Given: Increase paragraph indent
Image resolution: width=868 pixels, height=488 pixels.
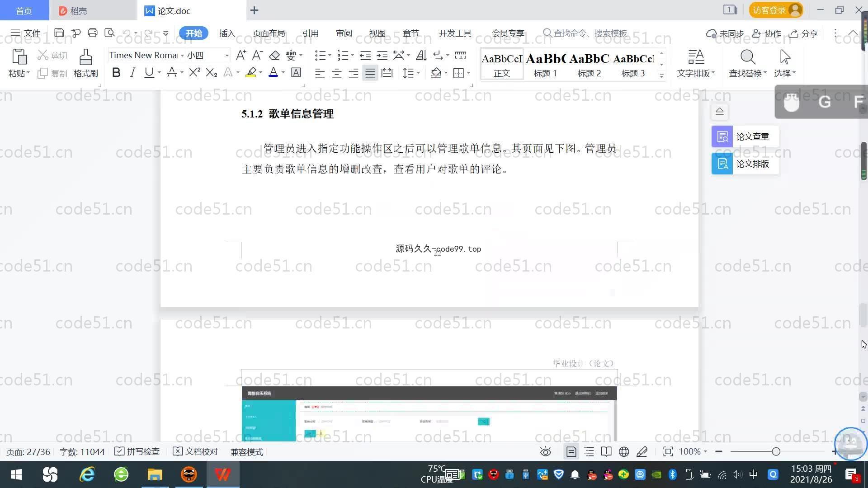Looking at the screenshot, I should 382,55.
